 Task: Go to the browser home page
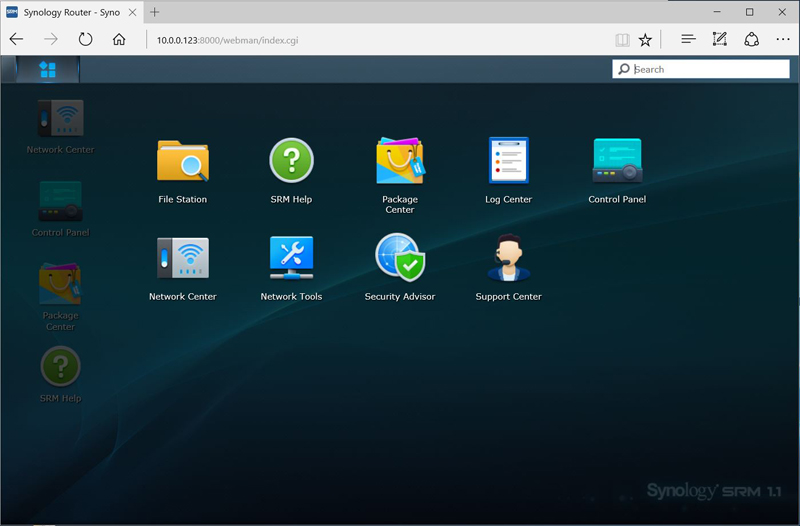[119, 39]
